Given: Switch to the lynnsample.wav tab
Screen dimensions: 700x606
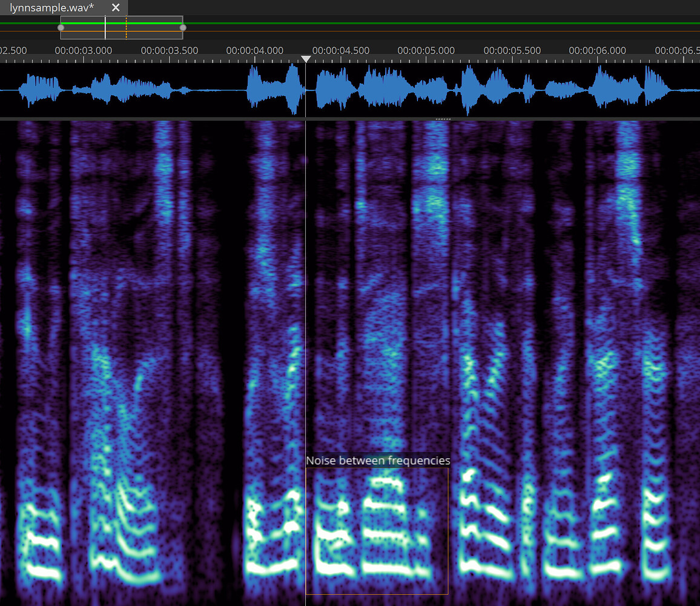Looking at the screenshot, I should [x=51, y=8].
